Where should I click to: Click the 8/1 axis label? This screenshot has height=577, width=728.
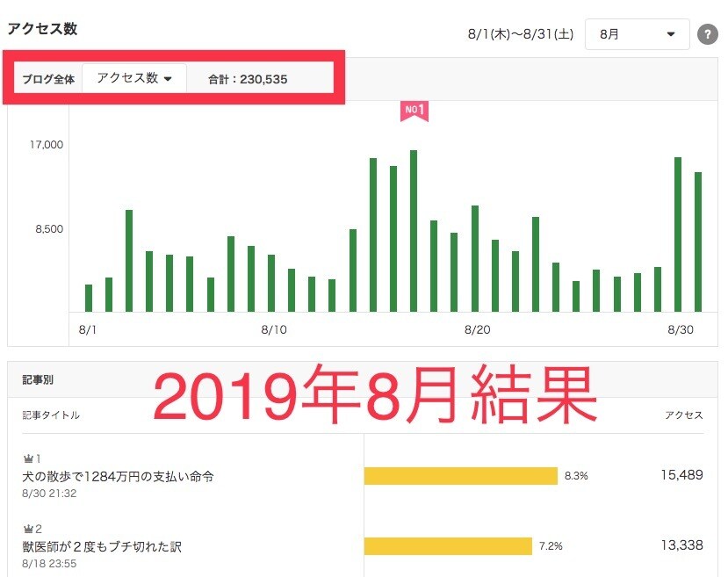88,330
